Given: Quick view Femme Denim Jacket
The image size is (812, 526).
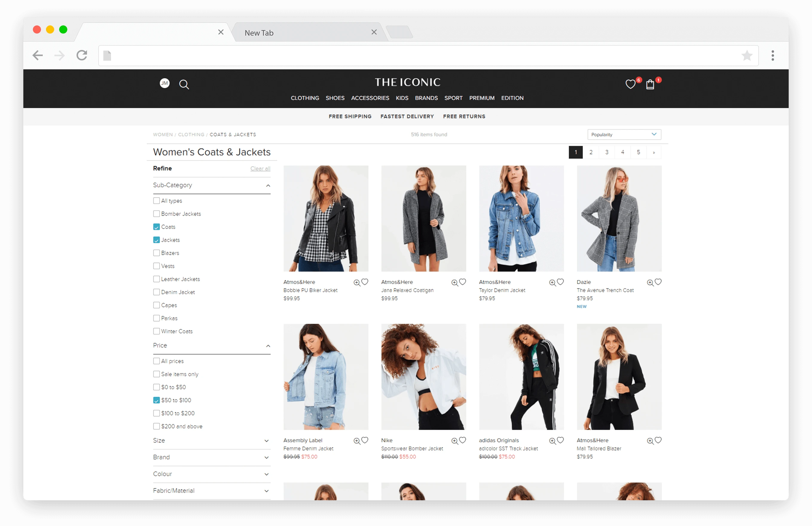Looking at the screenshot, I should coord(357,441).
